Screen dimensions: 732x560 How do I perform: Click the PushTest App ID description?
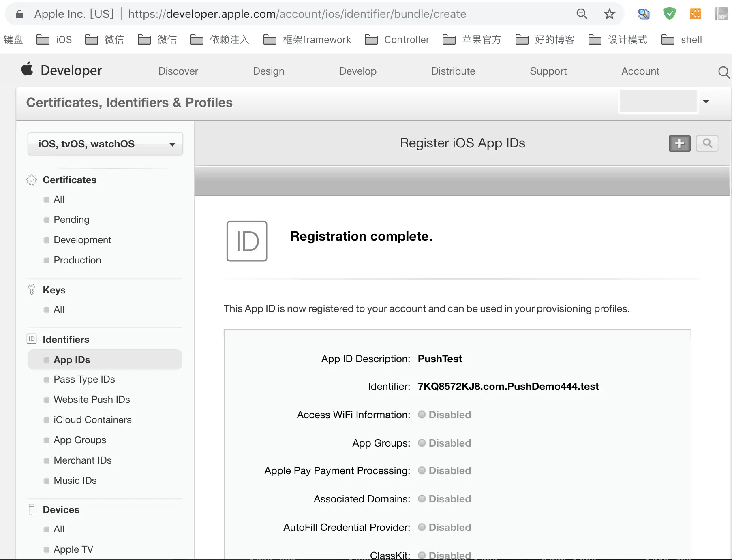tap(440, 359)
